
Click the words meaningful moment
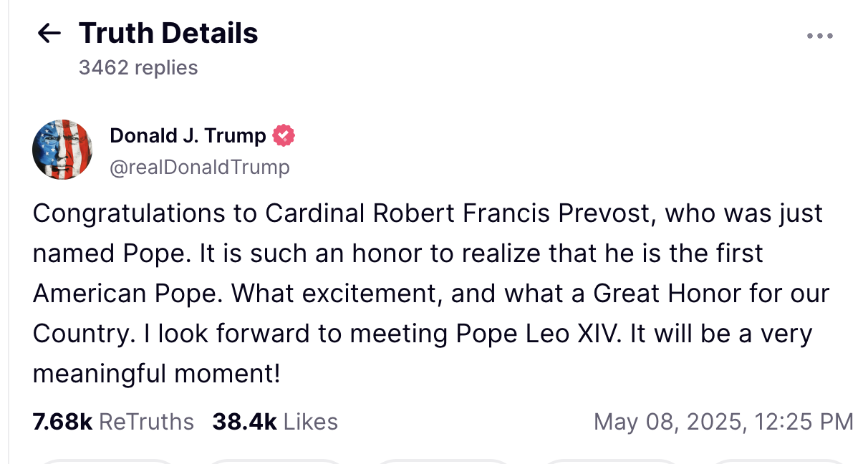tap(156, 374)
